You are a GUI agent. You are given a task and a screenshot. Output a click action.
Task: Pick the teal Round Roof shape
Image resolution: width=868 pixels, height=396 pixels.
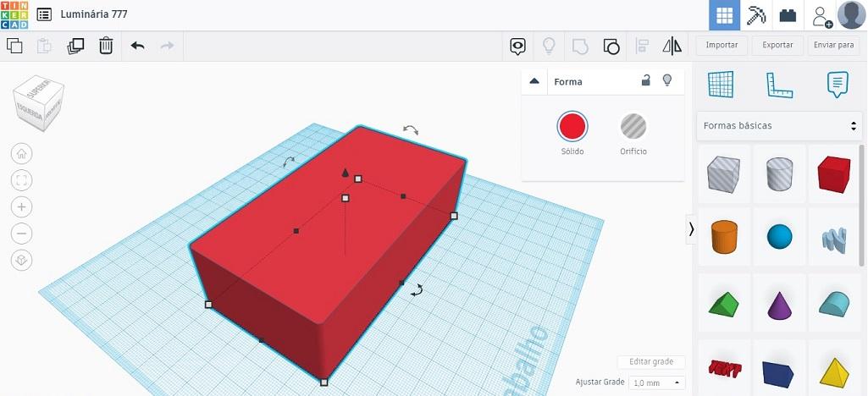tap(833, 304)
